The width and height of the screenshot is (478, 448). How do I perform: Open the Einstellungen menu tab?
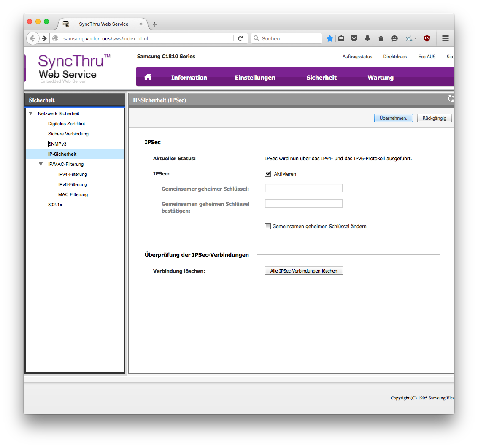(255, 78)
